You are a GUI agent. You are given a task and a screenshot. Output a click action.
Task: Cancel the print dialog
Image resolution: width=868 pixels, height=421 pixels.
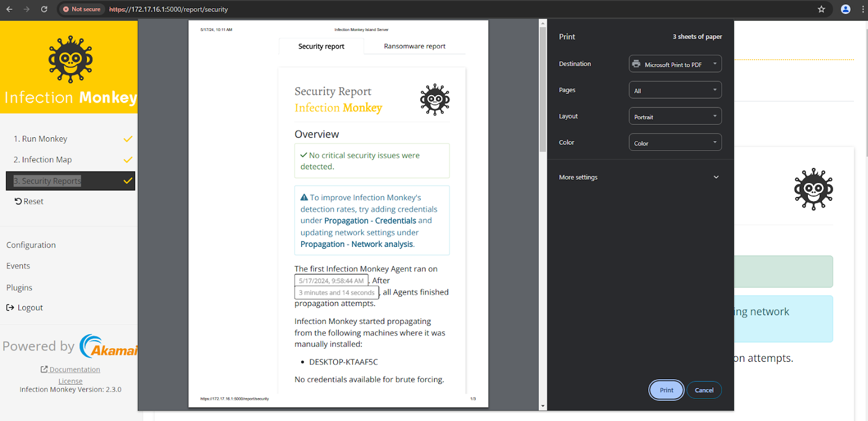click(704, 390)
